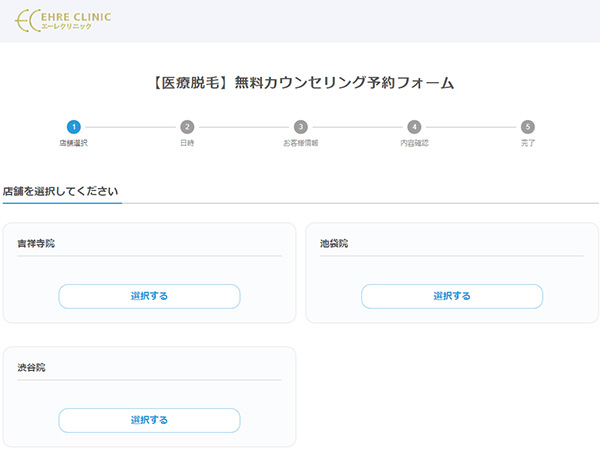
Task: Select the 完了 step label
Action: click(x=528, y=144)
